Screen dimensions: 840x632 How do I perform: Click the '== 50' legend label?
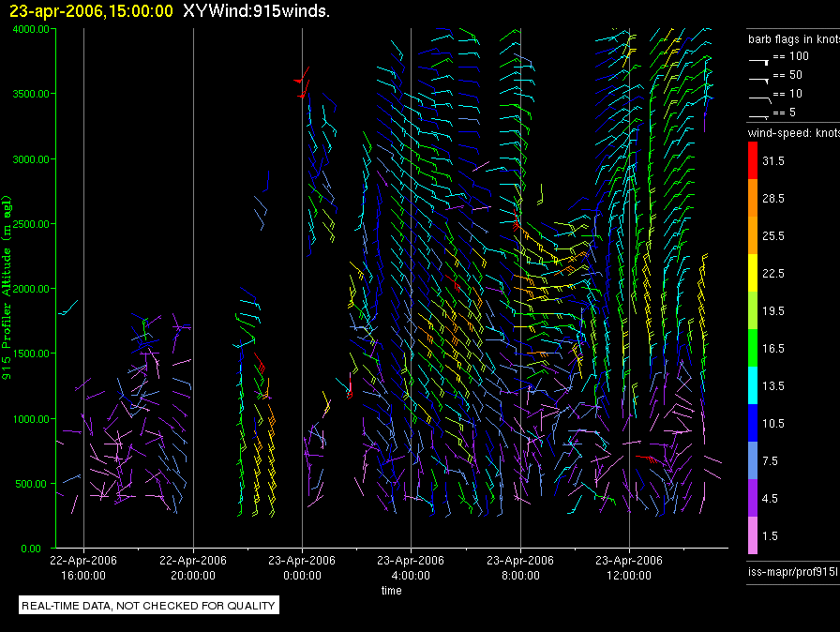787,75
